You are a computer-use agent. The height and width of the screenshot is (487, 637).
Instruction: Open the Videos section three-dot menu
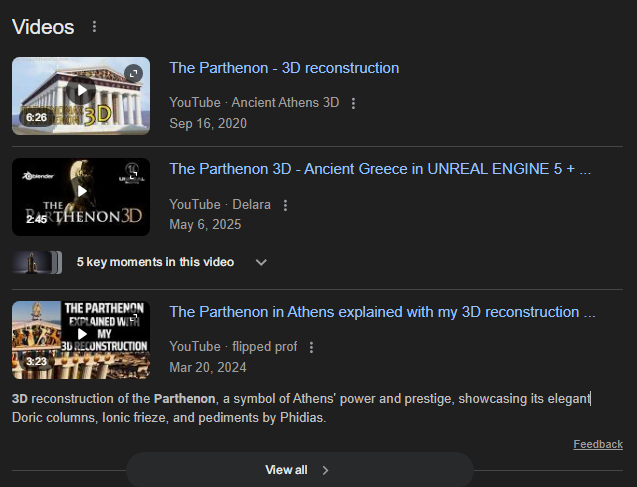[94, 27]
